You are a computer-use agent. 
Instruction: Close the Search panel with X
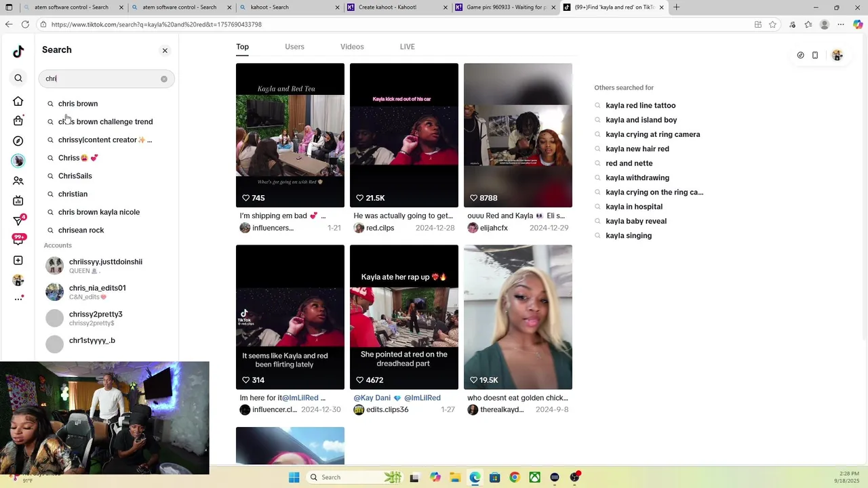tap(165, 51)
